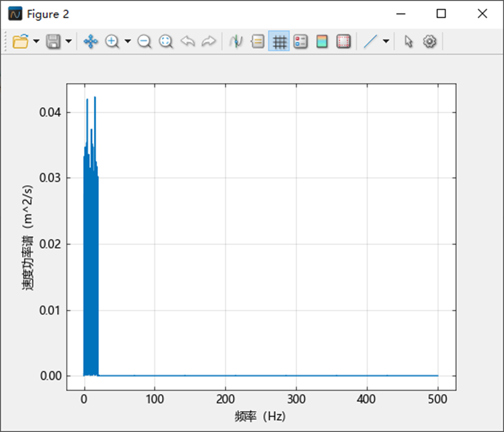This screenshot has height=432, width=504.
Task: Click the x-axis tick label 200
Action: [225, 399]
